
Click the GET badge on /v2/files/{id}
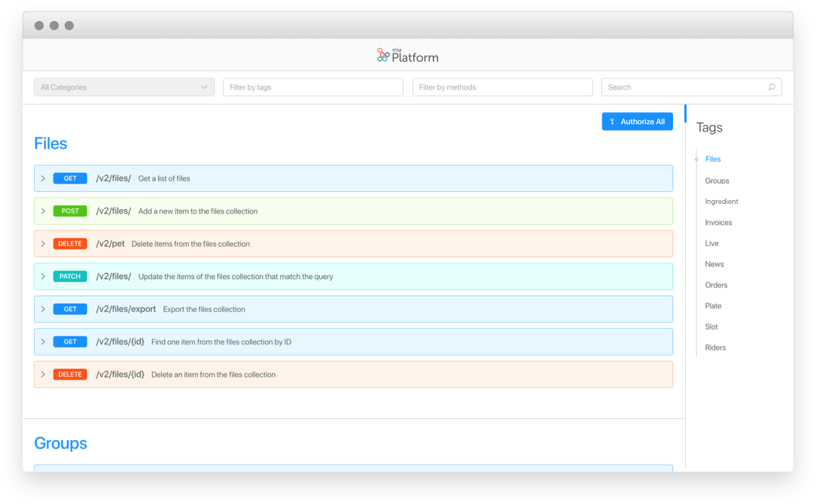pyautogui.click(x=70, y=342)
